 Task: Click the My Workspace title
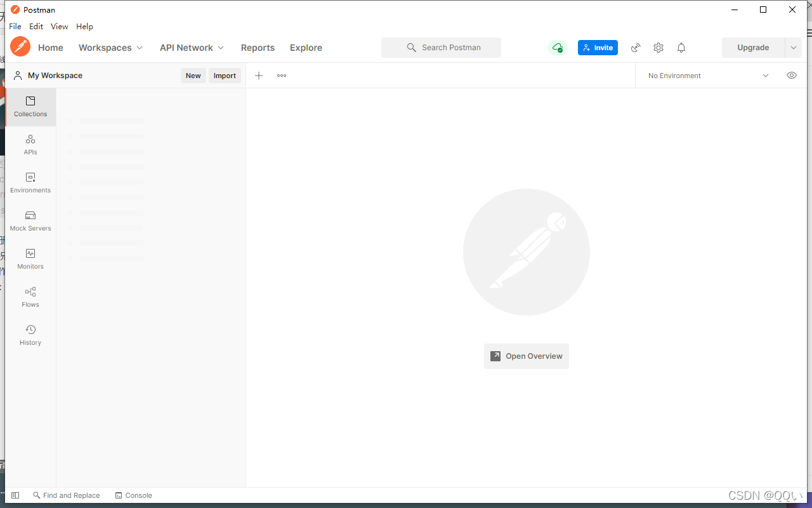(55, 76)
